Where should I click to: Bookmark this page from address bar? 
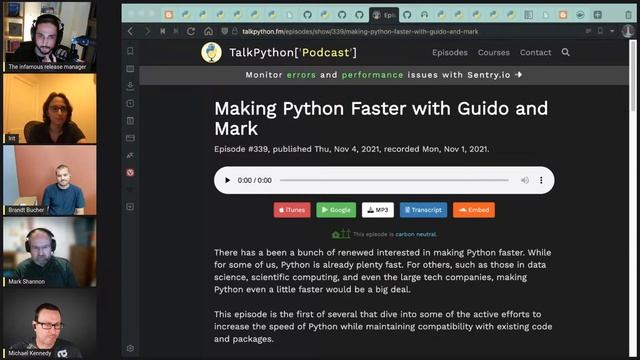tap(600, 31)
